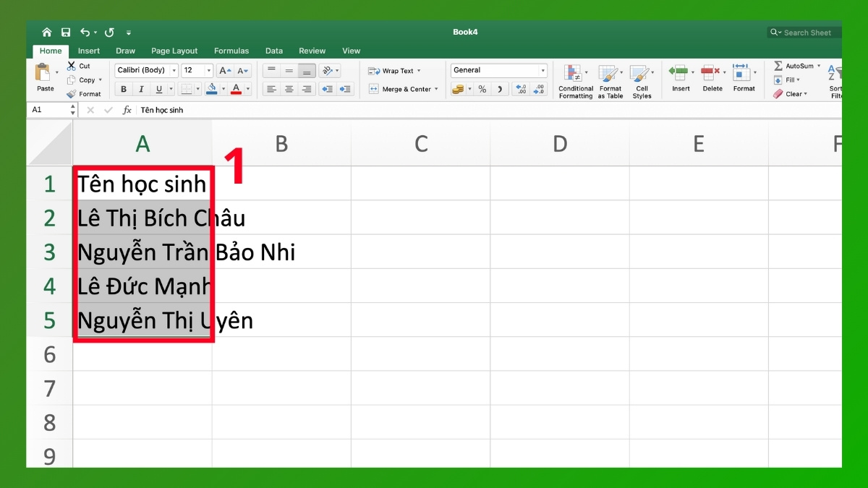
Task: Open the Font Color swatch menu
Action: tap(237, 89)
